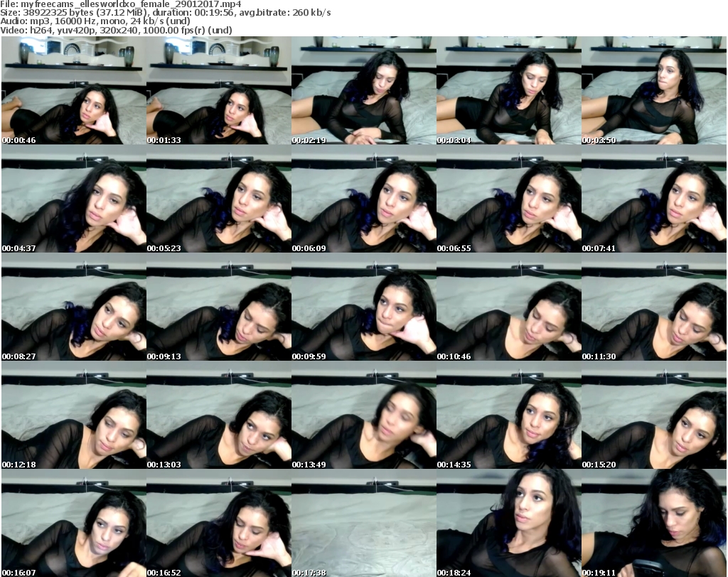Viewport: 728px width, 577px height.
Task: Click the 00:12:18 thumbnail
Action: point(73,415)
